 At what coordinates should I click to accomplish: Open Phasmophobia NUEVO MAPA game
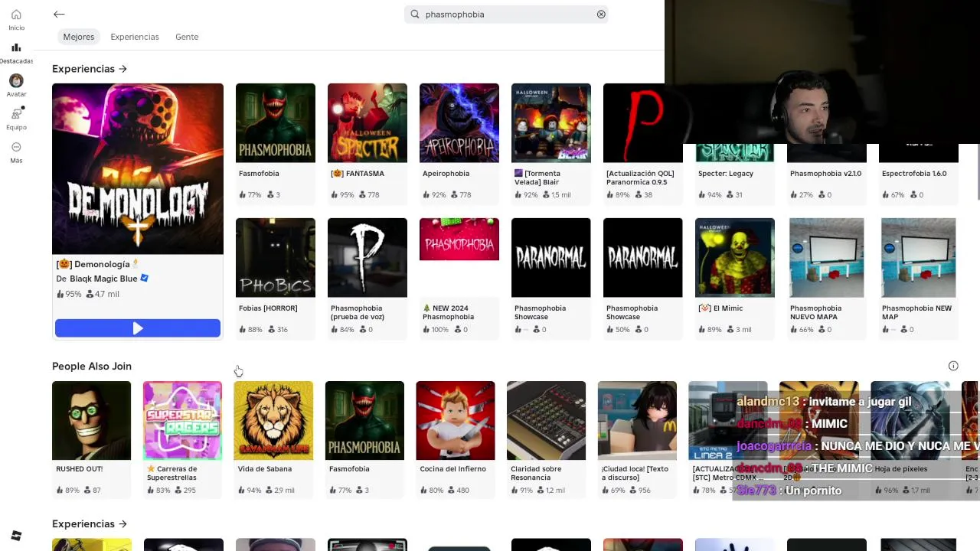(x=827, y=279)
